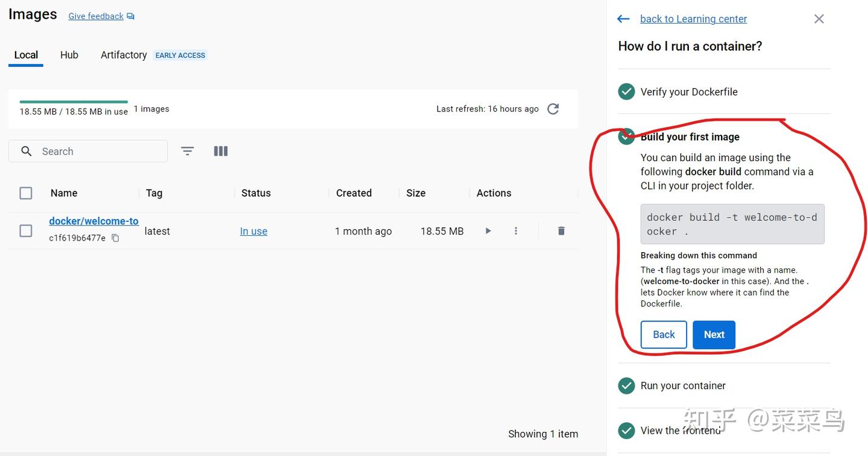Viewport: 868px width, 456px height.
Task: Close the learning side panel
Action: (819, 19)
